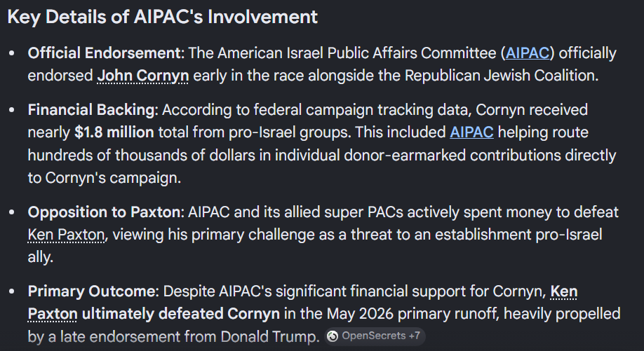This screenshot has height=351, width=644.
Task: Click the OpenSecrets source logo icon
Action: pos(333,336)
